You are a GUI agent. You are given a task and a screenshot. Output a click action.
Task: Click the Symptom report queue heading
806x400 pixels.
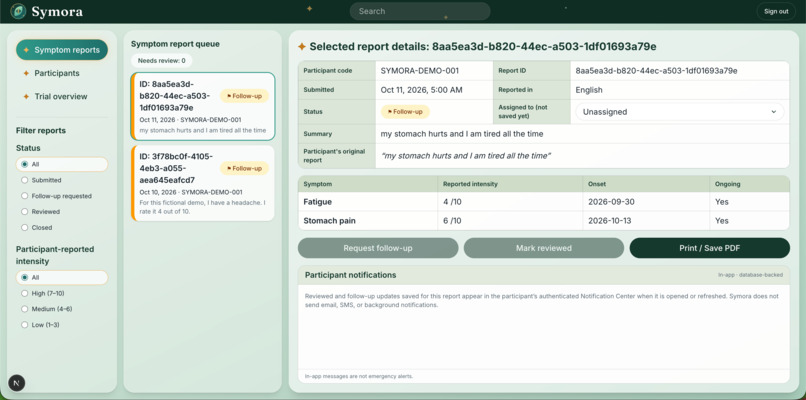pos(175,44)
